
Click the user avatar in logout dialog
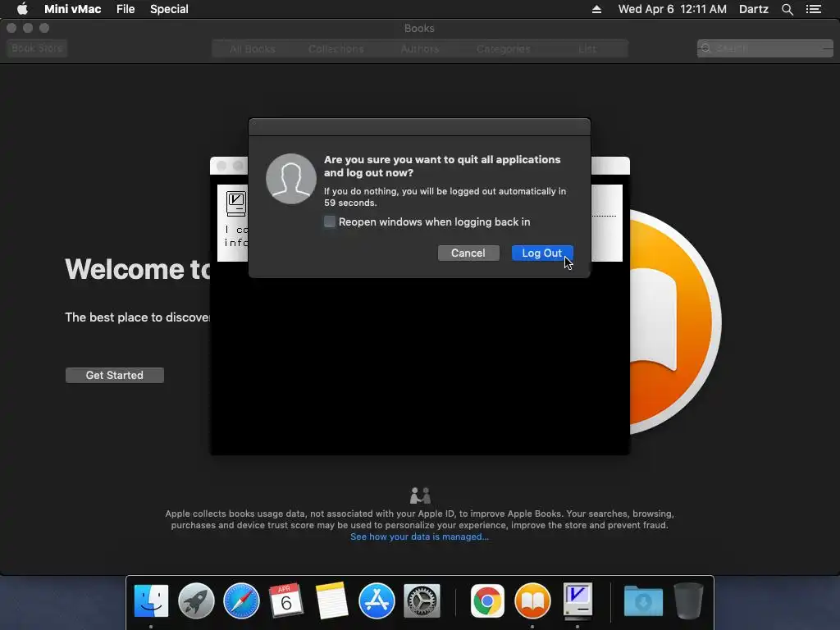click(291, 179)
